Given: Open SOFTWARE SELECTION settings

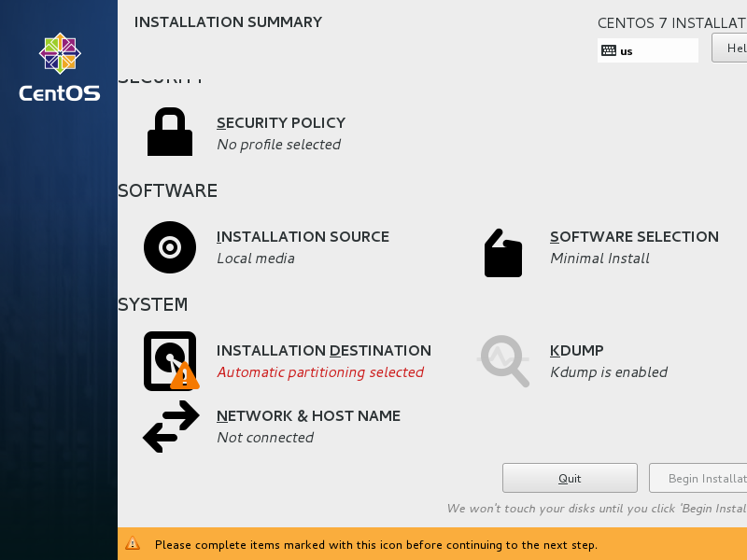Looking at the screenshot, I should pyautogui.click(x=634, y=237).
